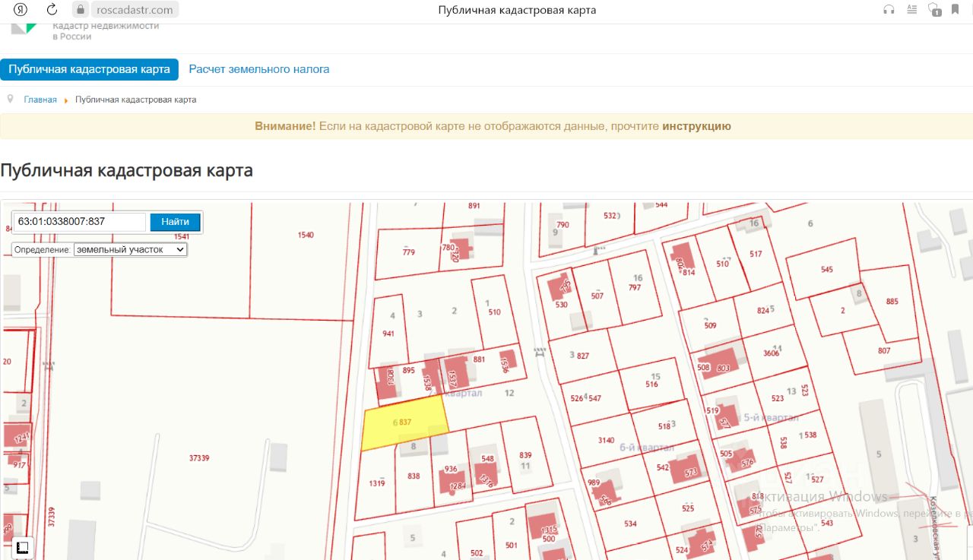Select the Публичная кадастровая карта tab
The height and width of the screenshot is (560, 973).
click(x=89, y=69)
